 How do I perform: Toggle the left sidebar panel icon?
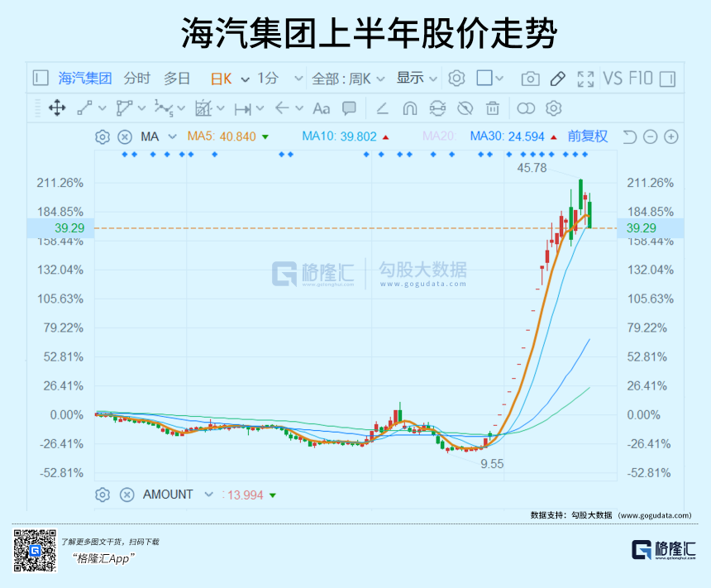coord(41,79)
